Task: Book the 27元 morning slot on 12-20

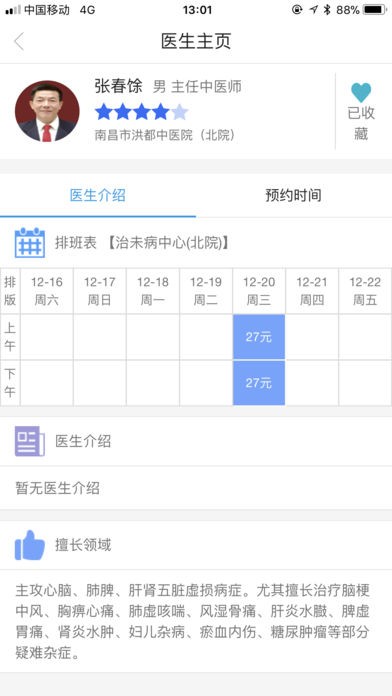Action: (x=259, y=337)
